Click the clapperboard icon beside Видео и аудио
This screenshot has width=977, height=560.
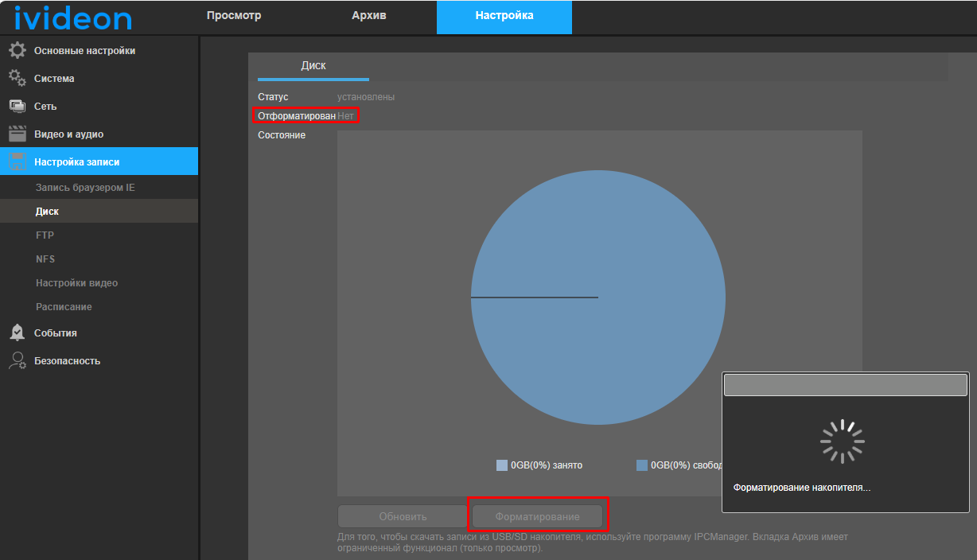tap(18, 134)
